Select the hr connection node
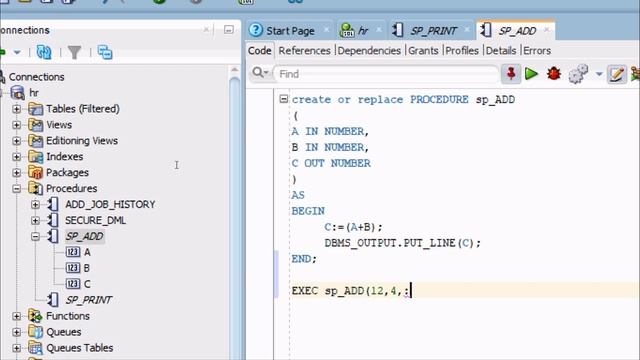The width and height of the screenshot is (640, 360). pos(34,93)
